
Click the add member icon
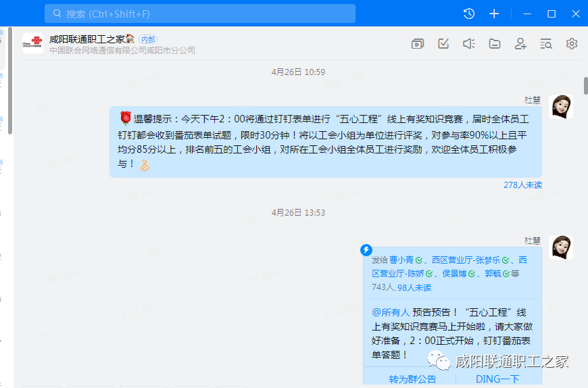(520, 44)
